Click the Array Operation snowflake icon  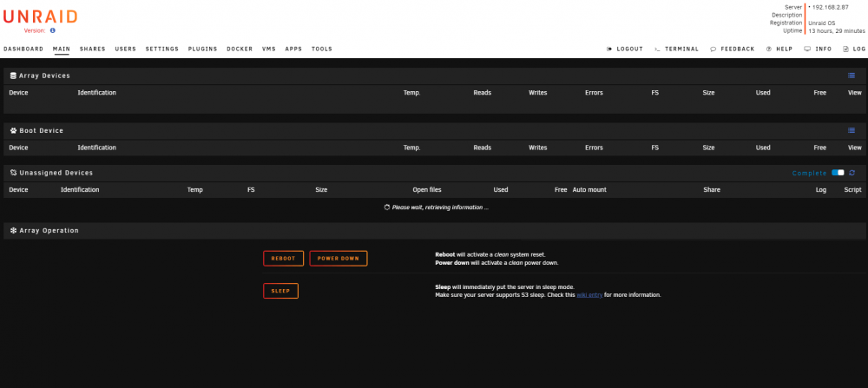coord(13,230)
